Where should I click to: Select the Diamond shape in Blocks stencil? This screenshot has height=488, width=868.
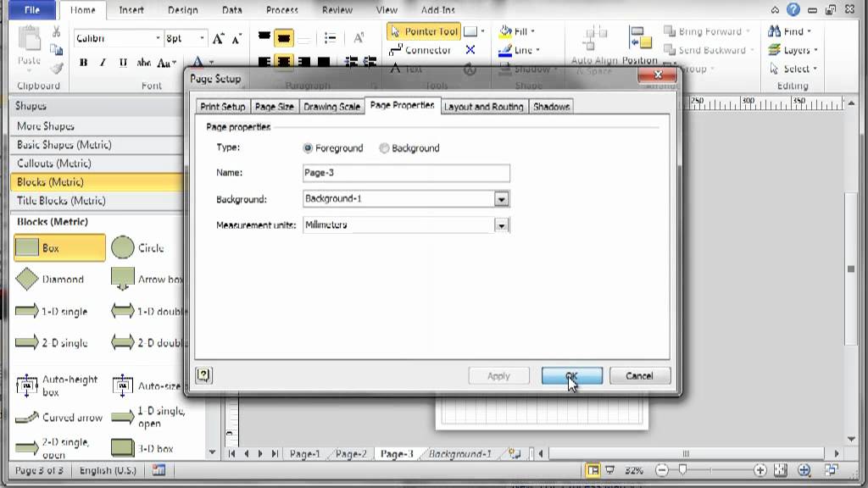point(50,279)
